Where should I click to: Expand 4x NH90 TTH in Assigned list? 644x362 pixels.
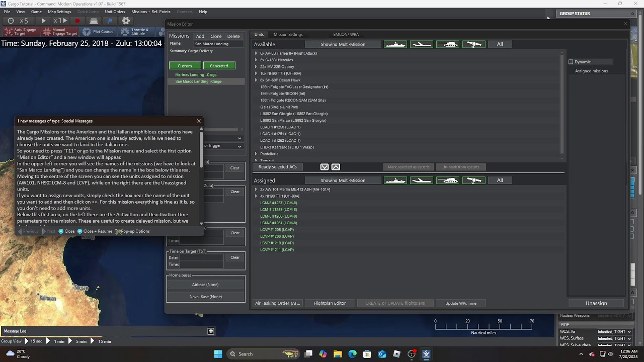tap(256, 196)
